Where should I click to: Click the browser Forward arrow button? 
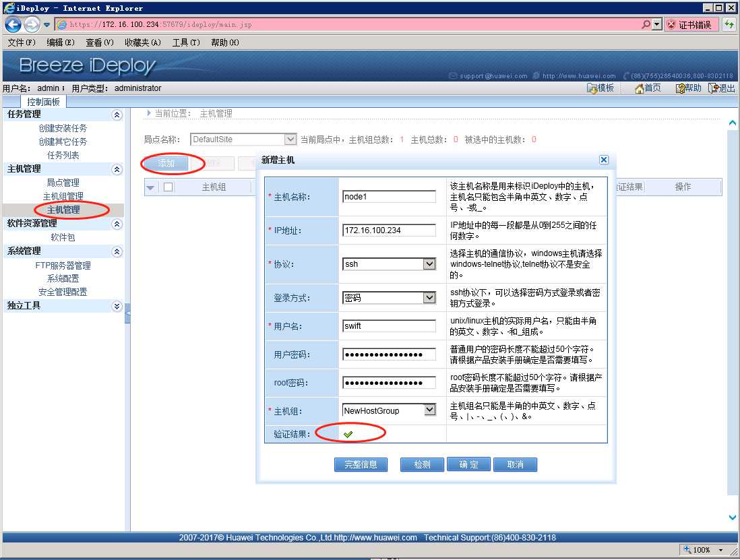[32, 24]
